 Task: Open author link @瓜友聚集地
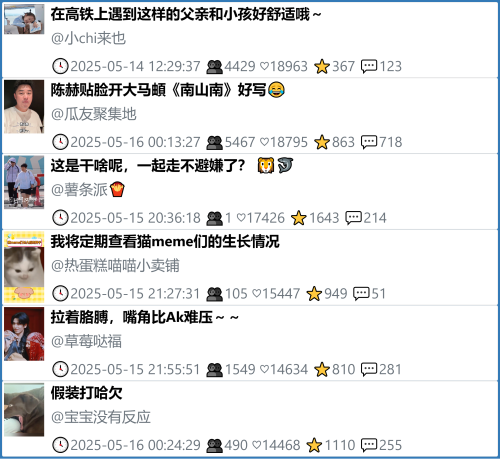coord(94,114)
